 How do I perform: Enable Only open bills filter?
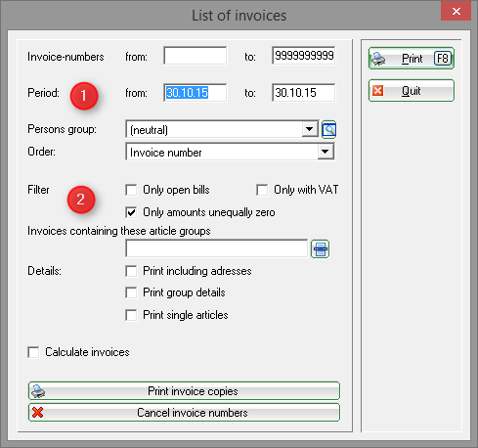(x=131, y=190)
